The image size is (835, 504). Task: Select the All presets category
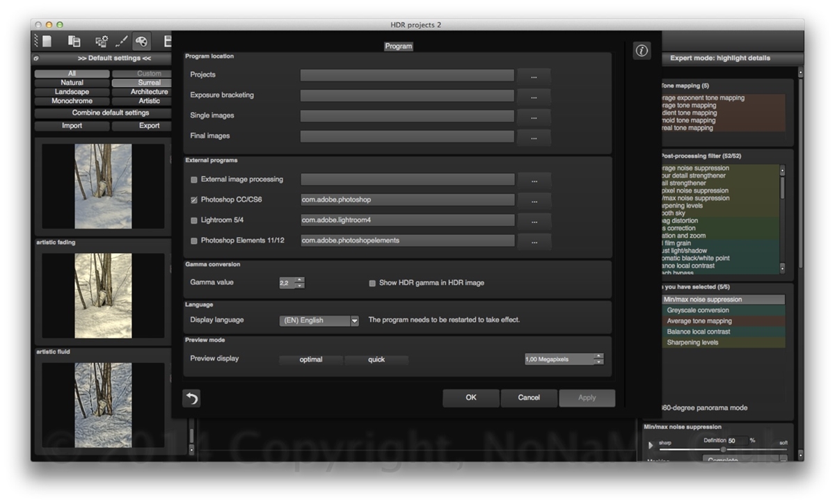click(72, 74)
